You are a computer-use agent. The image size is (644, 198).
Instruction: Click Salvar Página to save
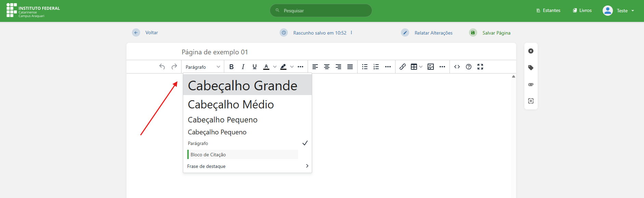click(496, 33)
